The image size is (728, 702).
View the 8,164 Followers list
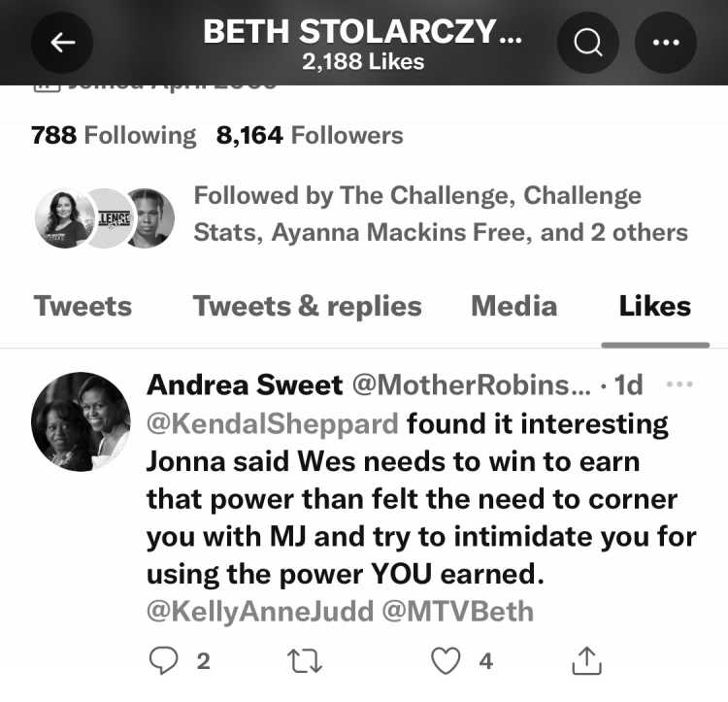310,135
